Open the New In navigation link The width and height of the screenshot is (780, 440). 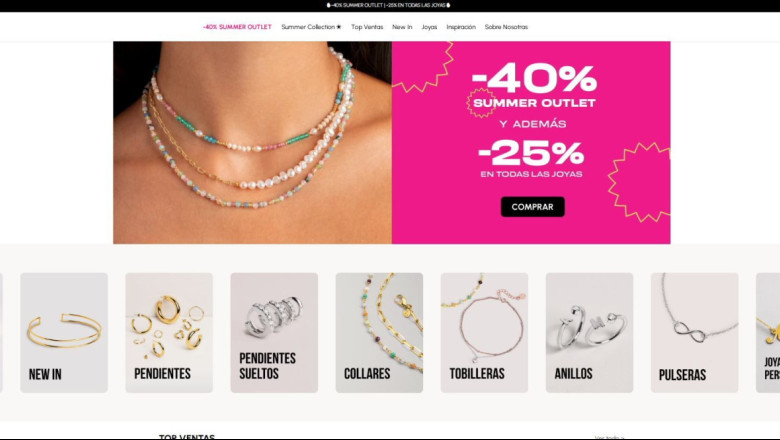pos(402,27)
